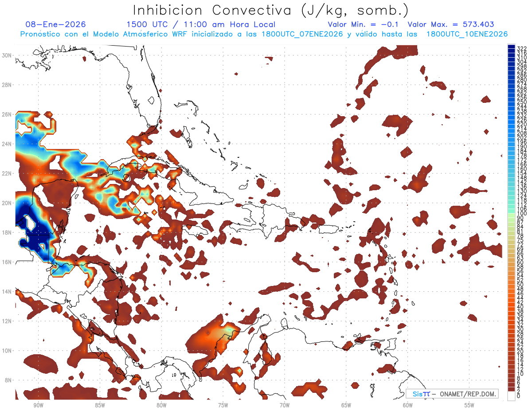Click the '322' label at the top of the color scale
This screenshot has height=411, width=532.
(522, 48)
